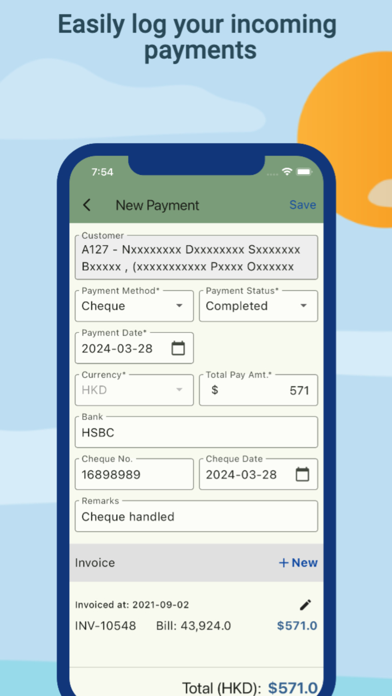Open the Cheque Date calendar icon
Image resolution: width=392 pixels, height=696 pixels.
click(x=302, y=475)
